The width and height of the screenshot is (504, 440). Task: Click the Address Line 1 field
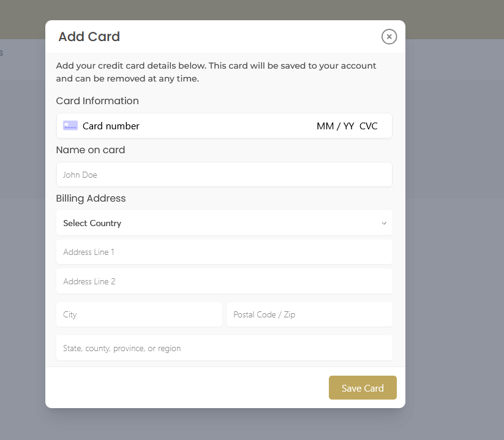pyautogui.click(x=224, y=251)
